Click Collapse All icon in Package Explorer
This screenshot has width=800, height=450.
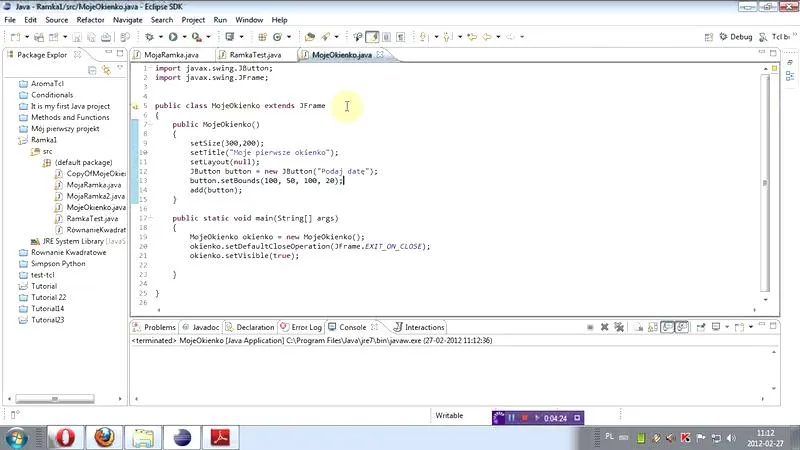tap(92, 70)
